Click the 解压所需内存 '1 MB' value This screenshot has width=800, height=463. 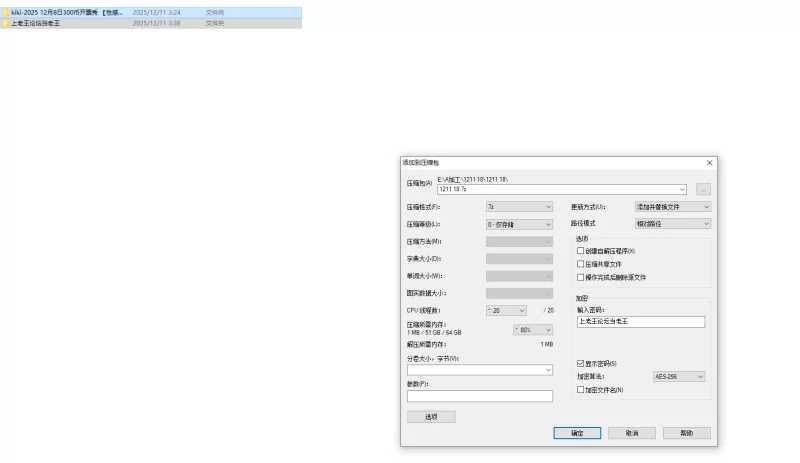547,345
